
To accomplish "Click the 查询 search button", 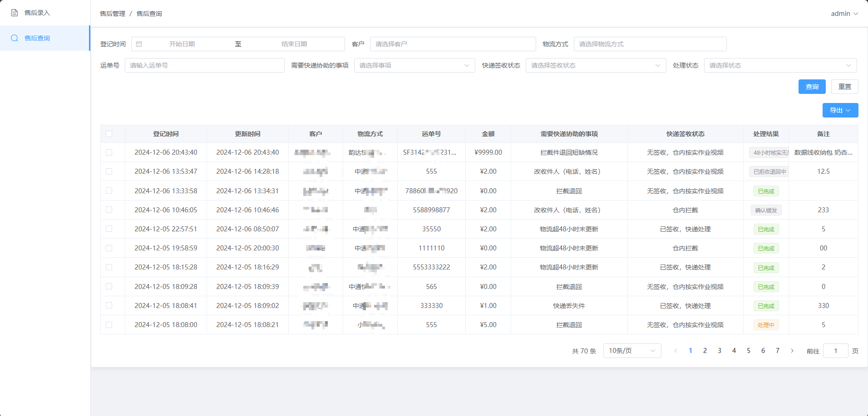I will (812, 87).
